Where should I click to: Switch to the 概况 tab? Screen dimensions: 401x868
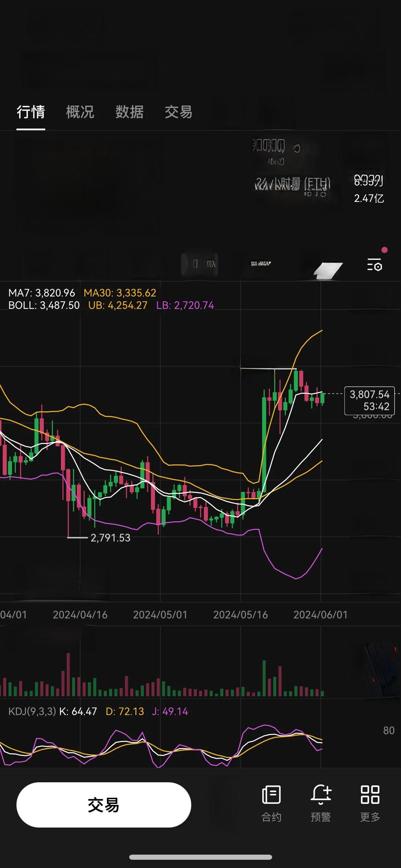pyautogui.click(x=80, y=112)
